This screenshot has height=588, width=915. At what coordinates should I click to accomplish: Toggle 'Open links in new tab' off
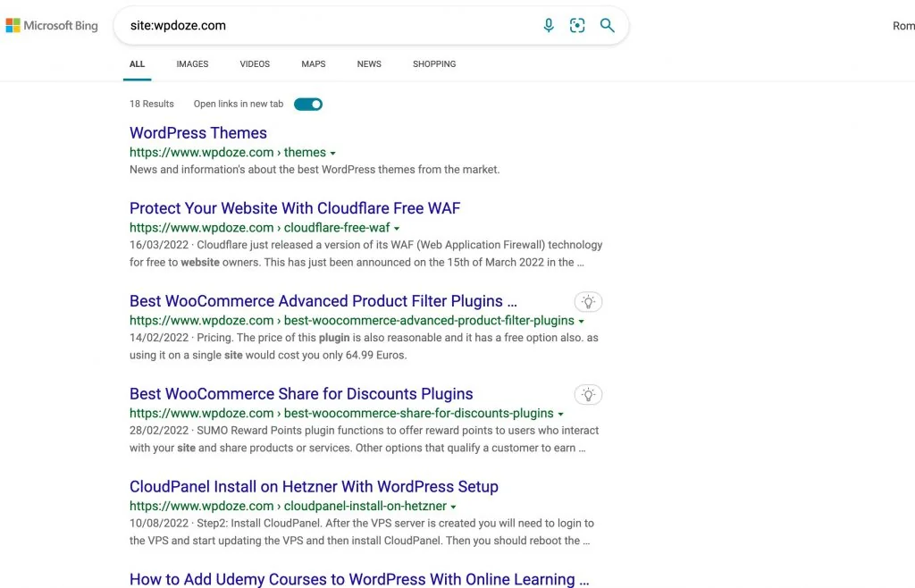pos(307,104)
